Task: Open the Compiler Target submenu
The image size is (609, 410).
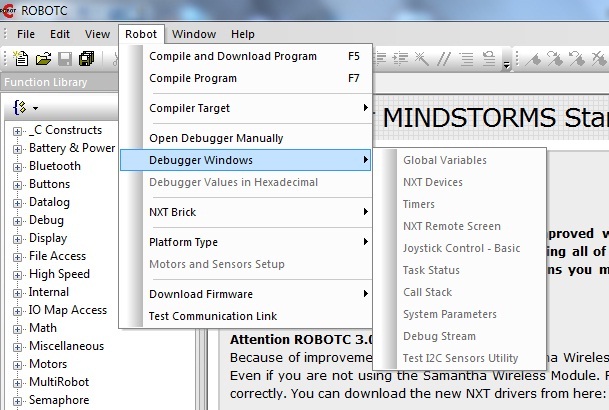Action: pyautogui.click(x=245, y=108)
